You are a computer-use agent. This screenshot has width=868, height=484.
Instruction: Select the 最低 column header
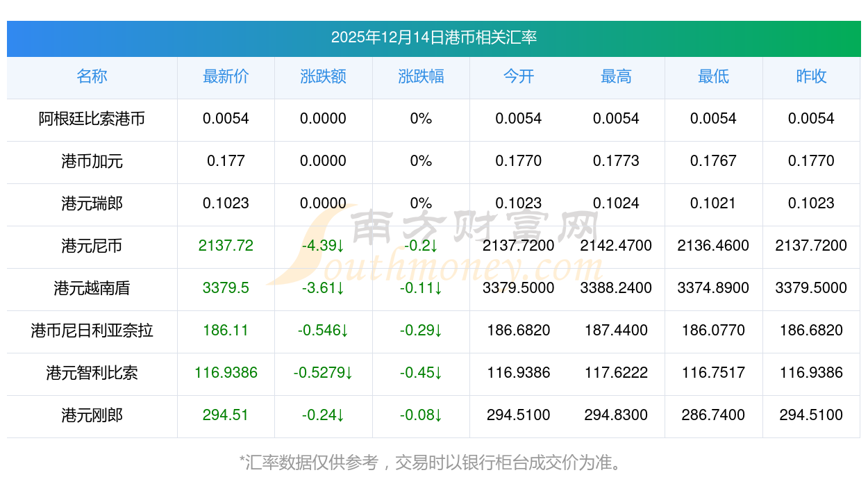pos(713,76)
